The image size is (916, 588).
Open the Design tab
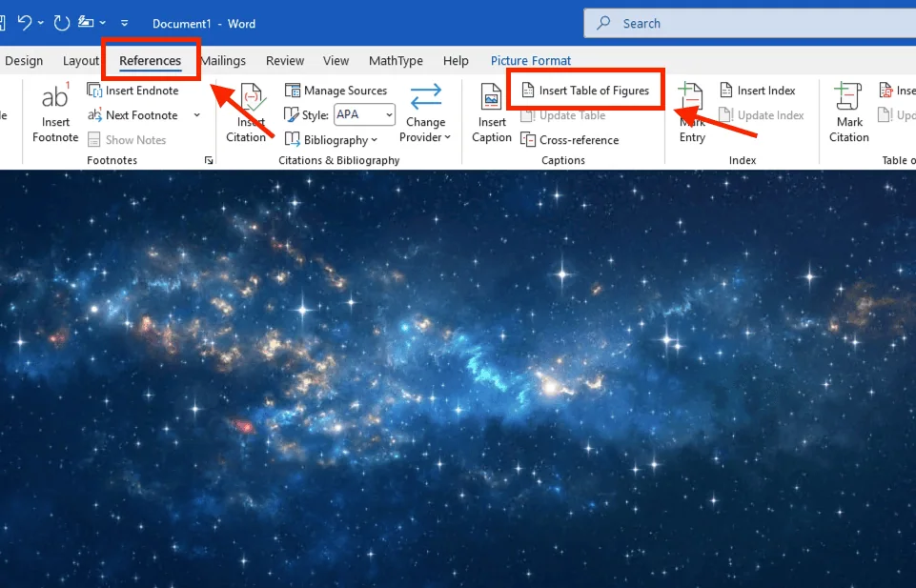(24, 61)
